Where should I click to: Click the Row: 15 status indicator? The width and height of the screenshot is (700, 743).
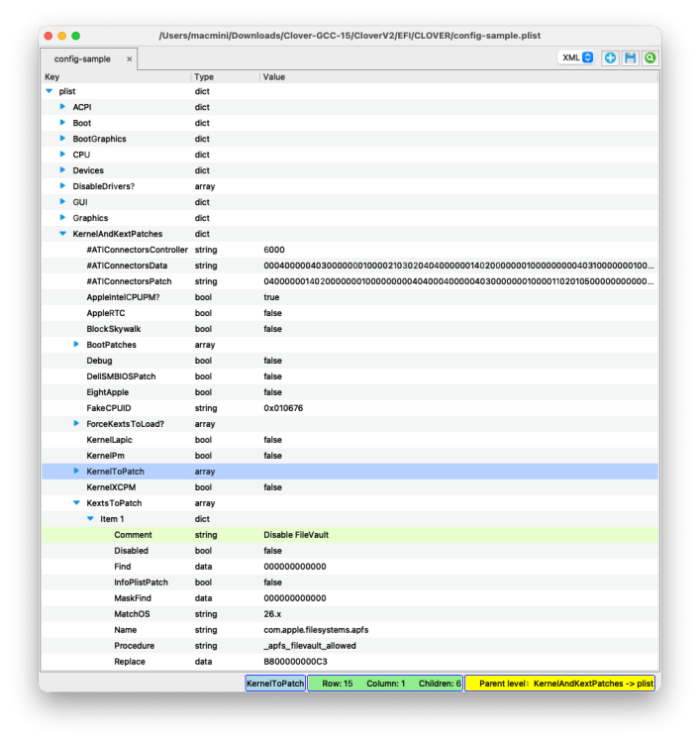pos(338,684)
